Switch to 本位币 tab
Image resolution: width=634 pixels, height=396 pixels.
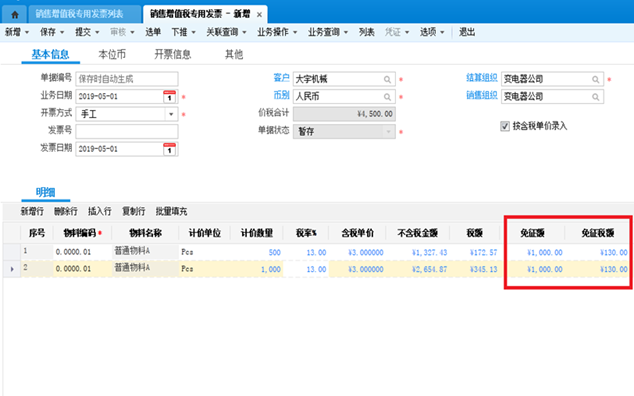coord(112,54)
